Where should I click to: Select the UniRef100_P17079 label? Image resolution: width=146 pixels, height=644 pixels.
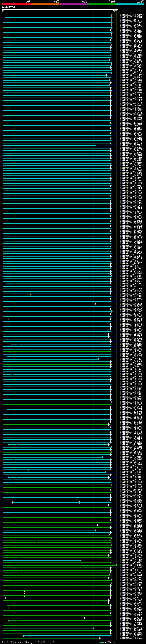click(131, 512)
